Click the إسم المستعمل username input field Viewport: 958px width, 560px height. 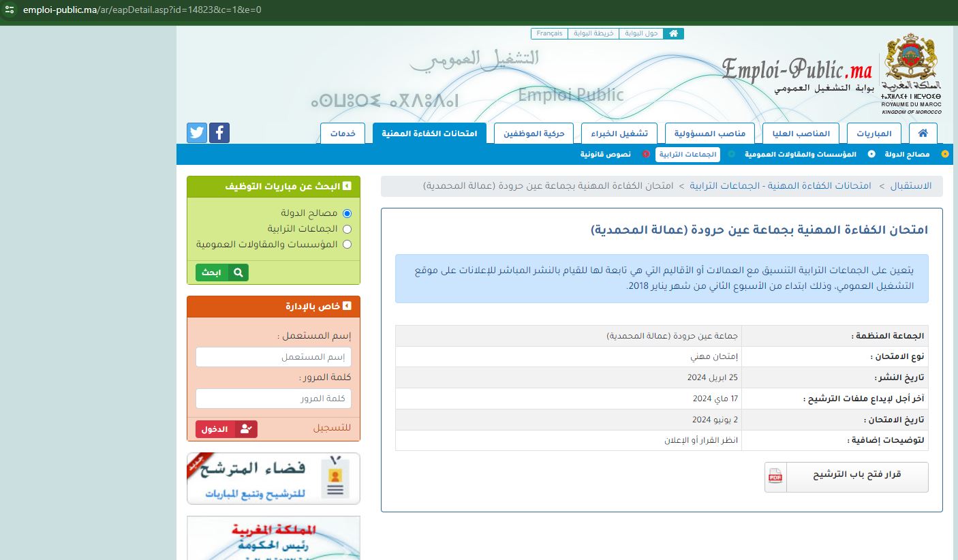pos(273,357)
